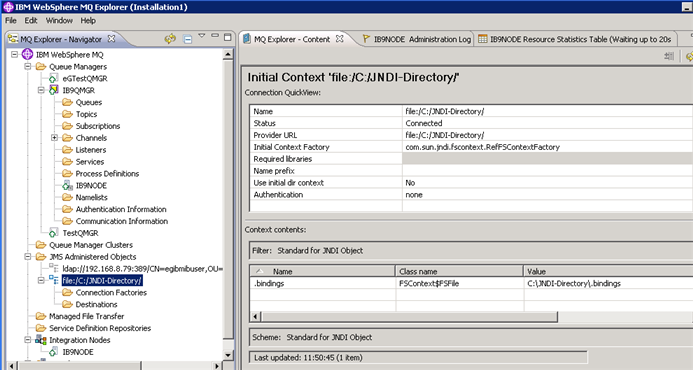The width and height of the screenshot is (693, 370).
Task: Click the Initial Context Factory value cell
Action: coord(547,147)
